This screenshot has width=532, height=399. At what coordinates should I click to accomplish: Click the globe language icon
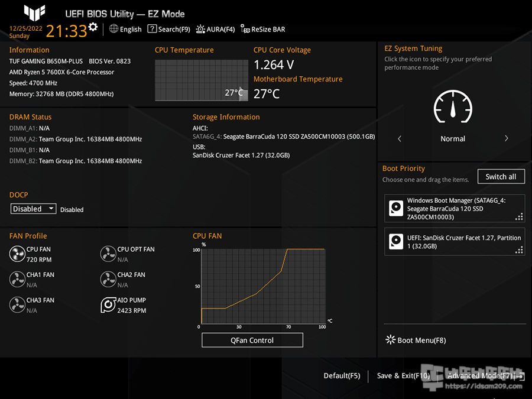click(x=113, y=29)
